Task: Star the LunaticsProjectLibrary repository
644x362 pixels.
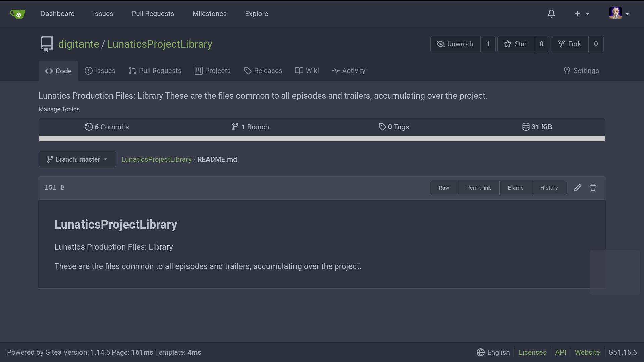Action: point(516,44)
